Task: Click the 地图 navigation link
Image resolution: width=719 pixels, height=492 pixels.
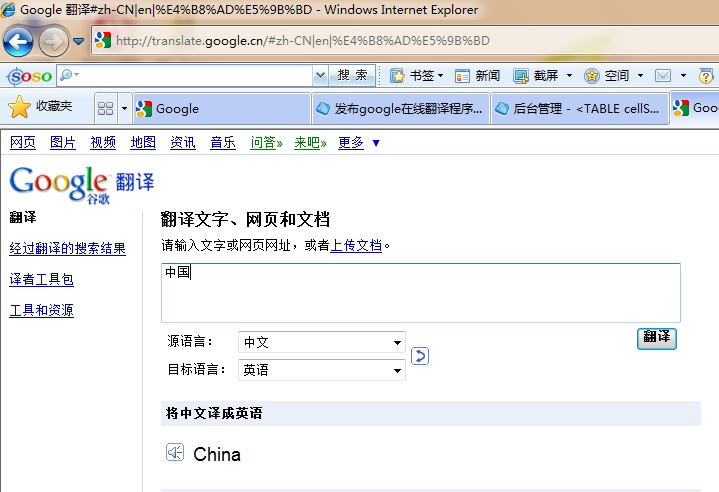Action: 143,143
